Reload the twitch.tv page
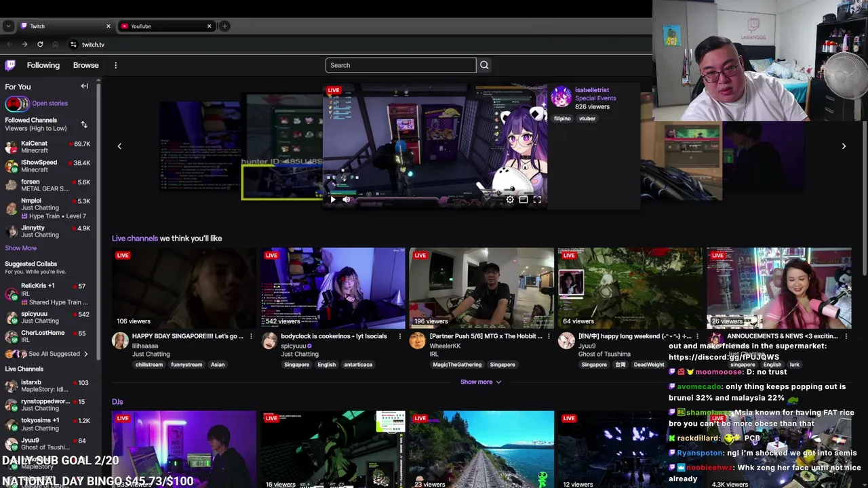 (x=40, y=45)
